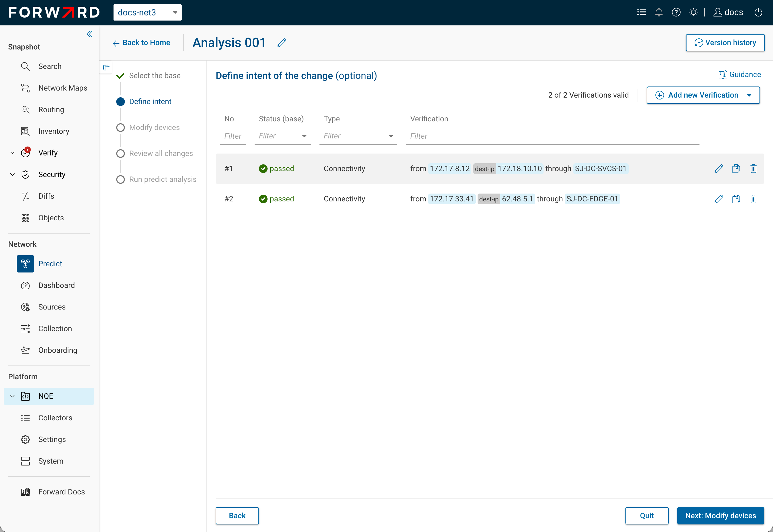This screenshot has width=773, height=532.
Task: Click device SJ-DC-SVCS-01 in row #1
Action: 601,169
